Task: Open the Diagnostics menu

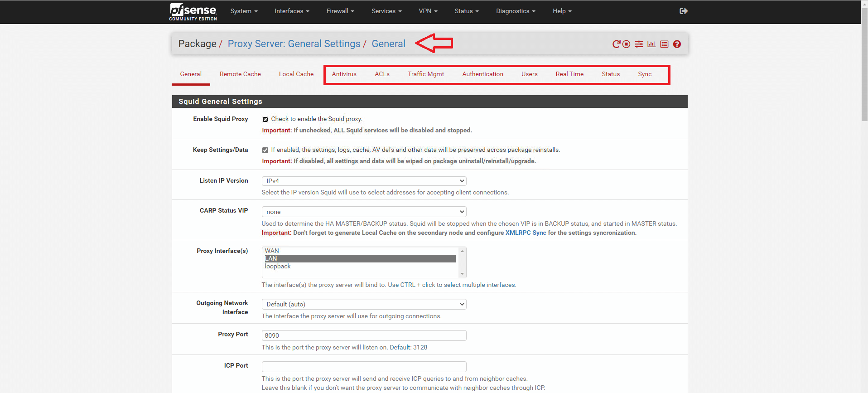Action: tap(516, 11)
